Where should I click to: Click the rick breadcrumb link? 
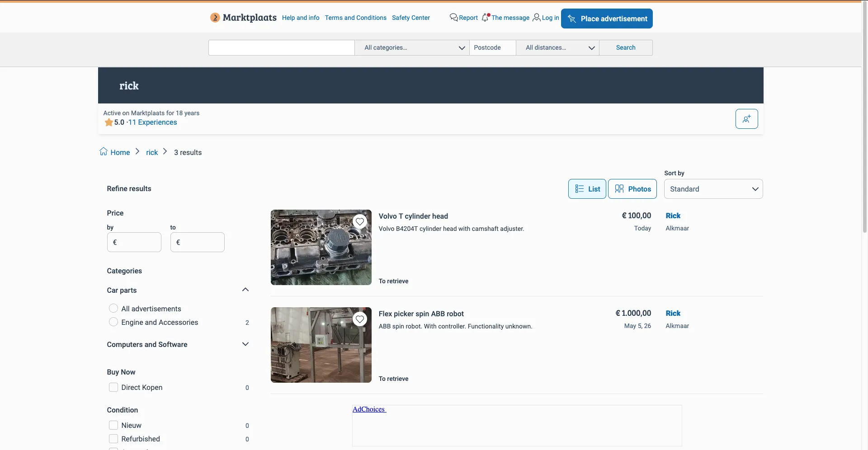click(x=152, y=152)
